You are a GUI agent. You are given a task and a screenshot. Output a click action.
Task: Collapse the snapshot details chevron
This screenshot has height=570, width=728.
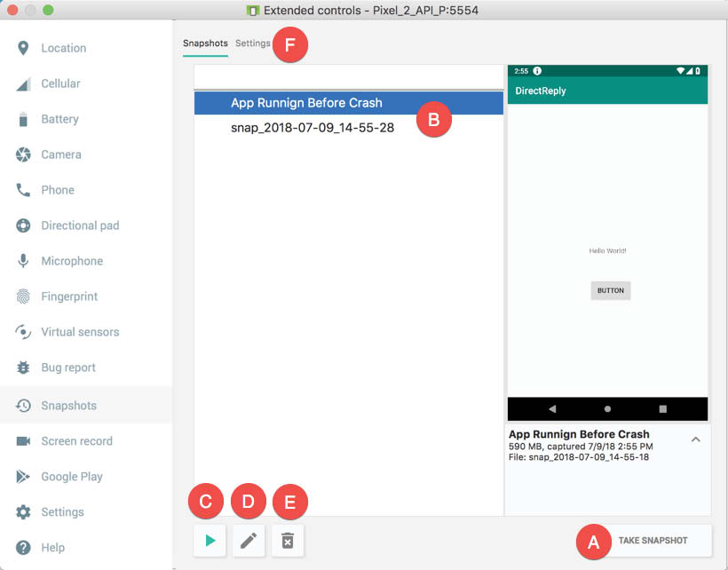coord(695,439)
